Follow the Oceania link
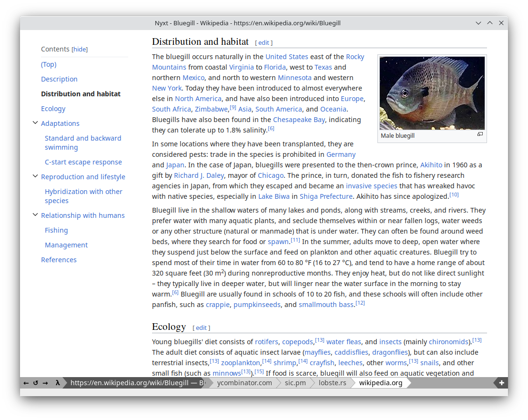This screenshot has height=420, width=528. point(333,109)
